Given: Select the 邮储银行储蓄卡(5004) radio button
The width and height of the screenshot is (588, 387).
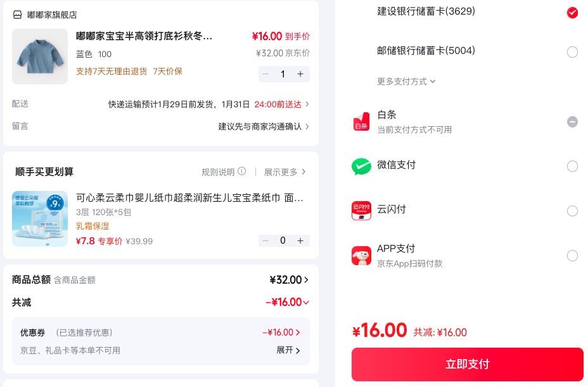Looking at the screenshot, I should (572, 52).
